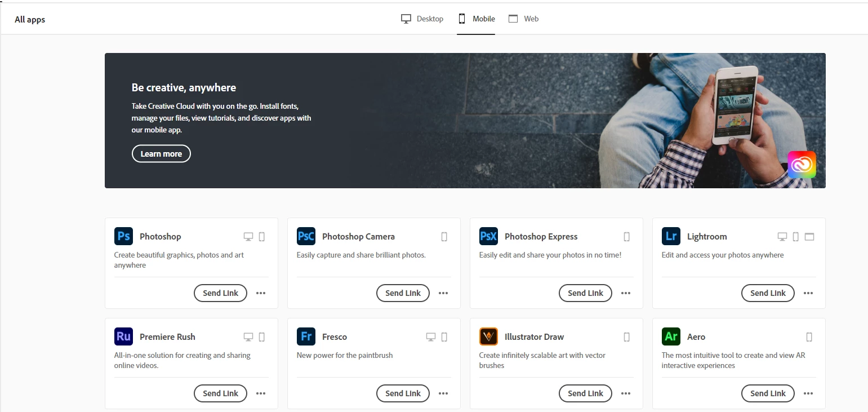Image resolution: width=868 pixels, height=412 pixels.
Task: Click the Photoshop Express PsX icon
Action: coord(488,236)
